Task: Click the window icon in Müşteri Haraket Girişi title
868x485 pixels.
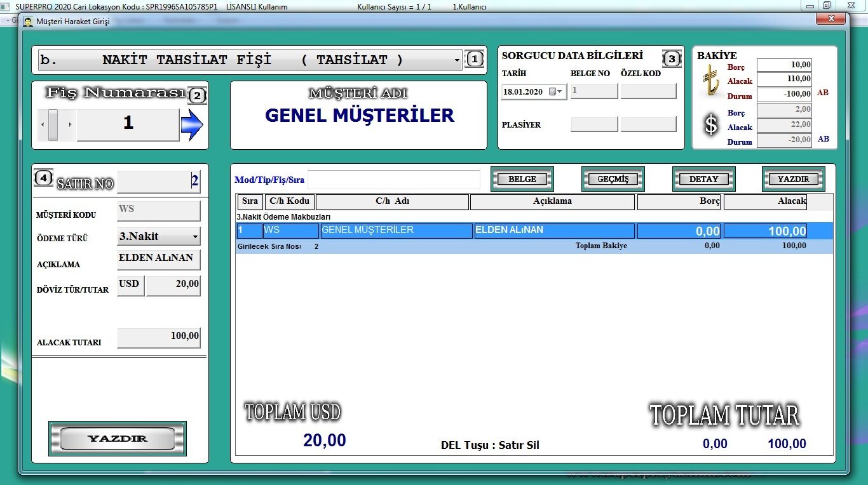Action: [x=29, y=21]
